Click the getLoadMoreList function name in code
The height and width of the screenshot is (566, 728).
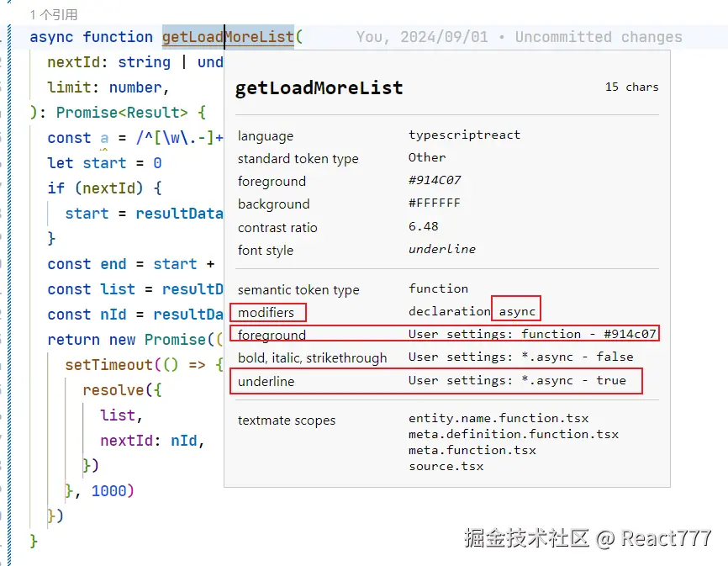(x=227, y=37)
